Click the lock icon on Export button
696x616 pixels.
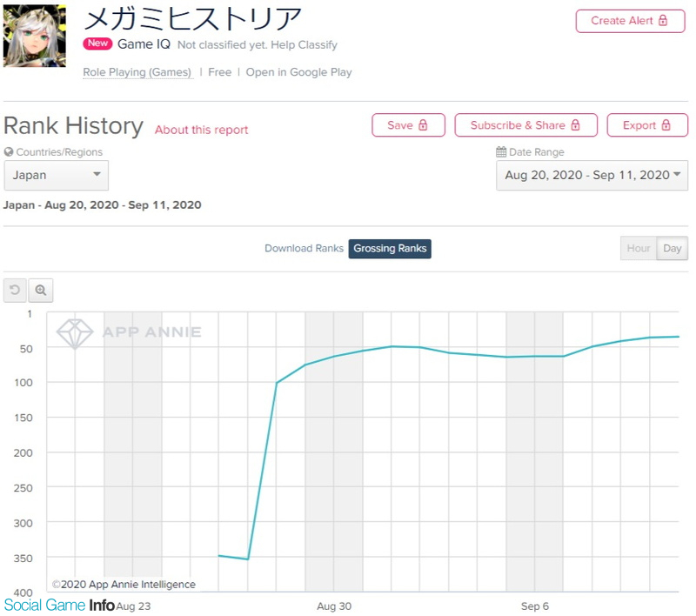click(x=666, y=125)
